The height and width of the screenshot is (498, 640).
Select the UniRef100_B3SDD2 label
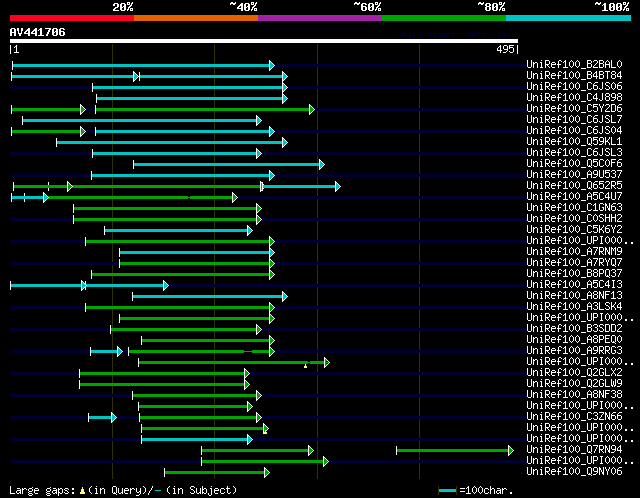pyautogui.click(x=574, y=329)
